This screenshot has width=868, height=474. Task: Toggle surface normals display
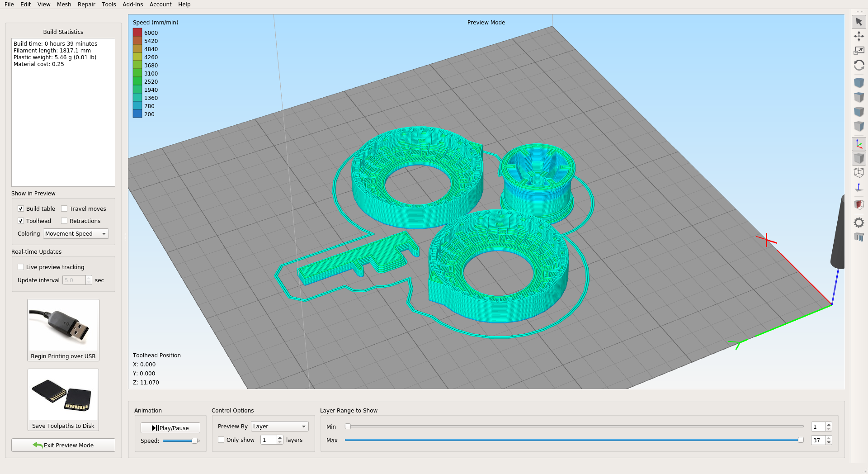(x=859, y=187)
